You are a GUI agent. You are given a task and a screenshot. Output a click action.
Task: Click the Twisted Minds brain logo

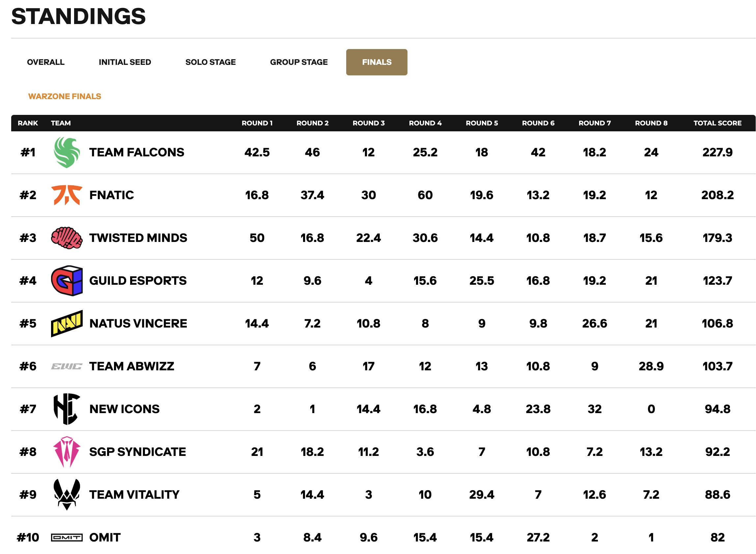(67, 238)
